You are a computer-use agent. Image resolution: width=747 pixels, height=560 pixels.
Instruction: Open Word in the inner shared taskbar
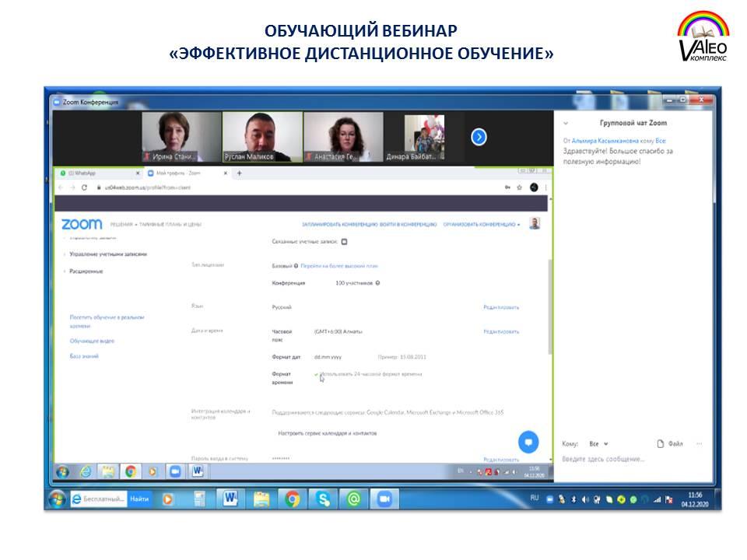(198, 472)
